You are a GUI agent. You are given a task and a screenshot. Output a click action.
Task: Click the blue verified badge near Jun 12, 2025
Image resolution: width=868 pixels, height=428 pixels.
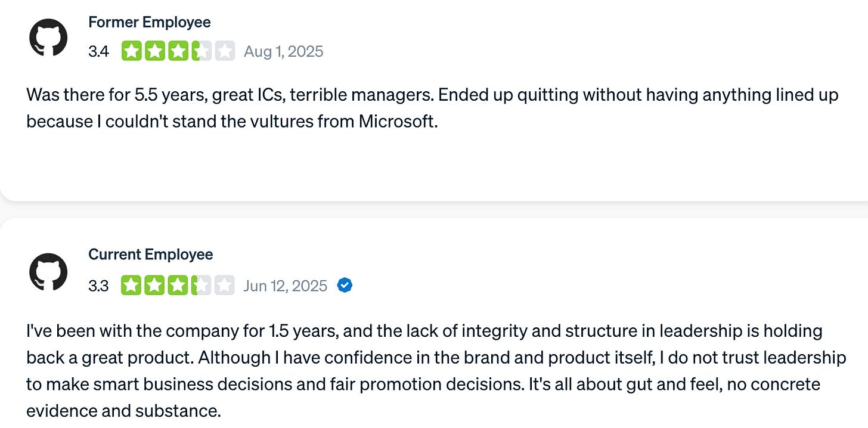(x=345, y=286)
